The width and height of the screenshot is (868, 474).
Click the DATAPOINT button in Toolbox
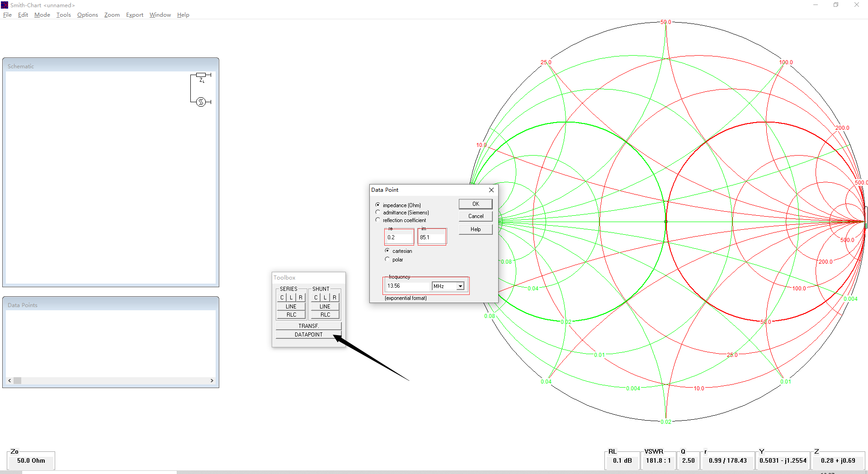(x=308, y=335)
